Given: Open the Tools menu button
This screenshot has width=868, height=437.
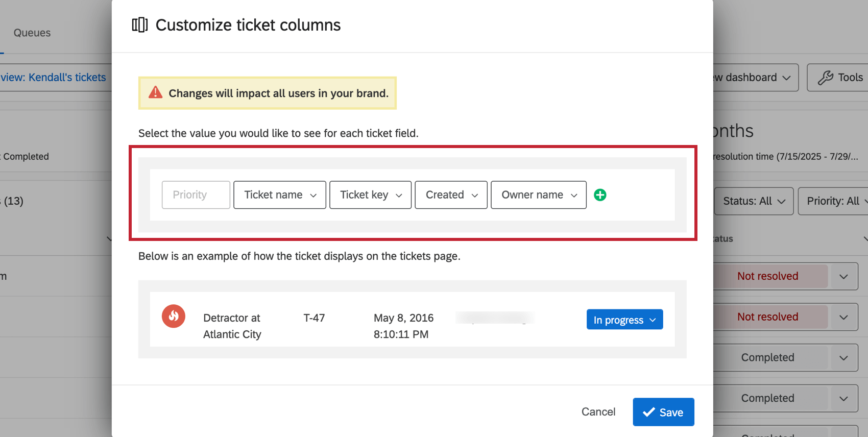Looking at the screenshot, I should click(840, 78).
